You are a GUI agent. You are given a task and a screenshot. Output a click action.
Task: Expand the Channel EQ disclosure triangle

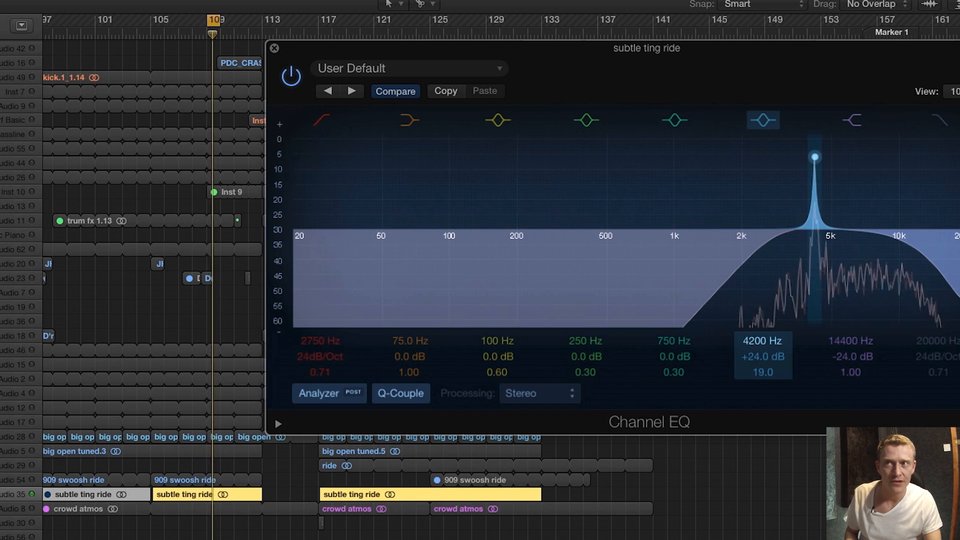[x=278, y=424]
